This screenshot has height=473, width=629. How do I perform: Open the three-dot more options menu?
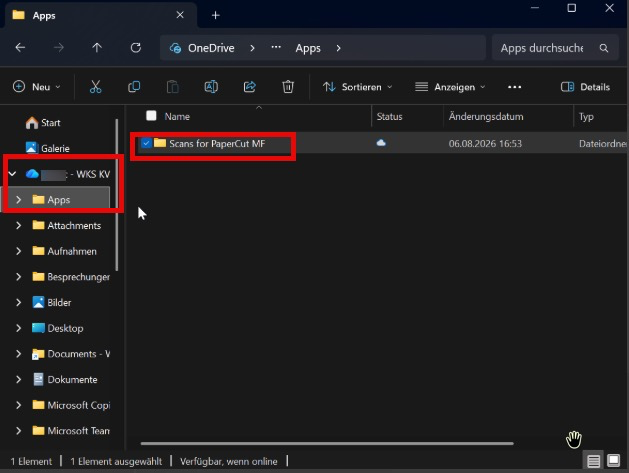pyautogui.click(x=514, y=87)
